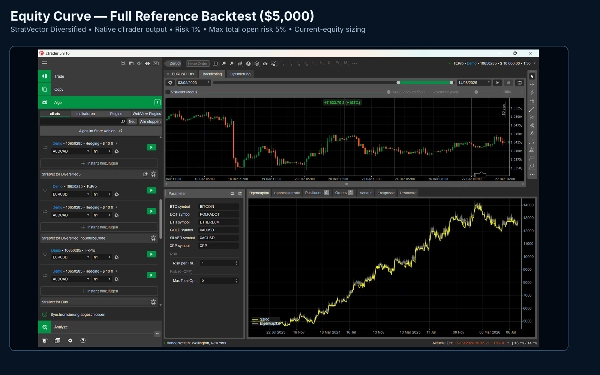
Task: Click the Add Instance button under the topmost instance
Action: [x=99, y=163]
